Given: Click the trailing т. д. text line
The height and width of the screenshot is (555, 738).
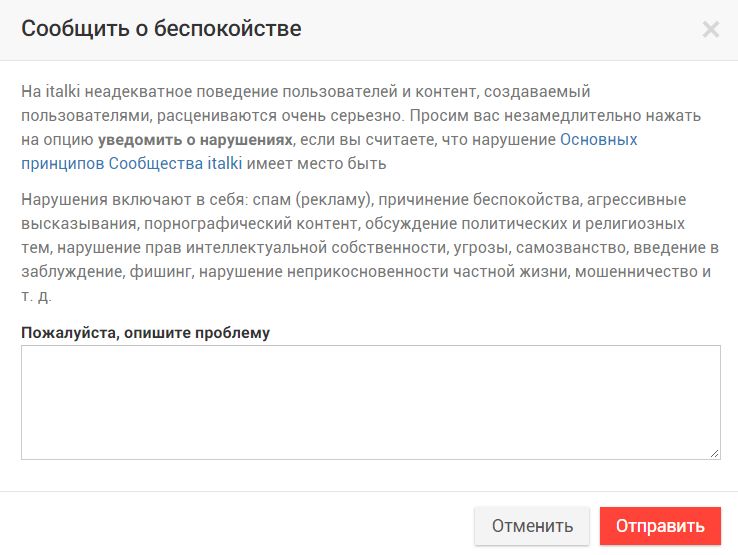Looking at the screenshot, I should click(36, 296).
